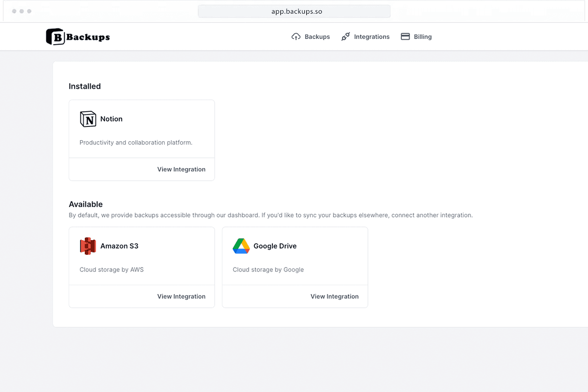Select the Notion card under Installed
Screen dimensions: 588x392
tap(142, 128)
